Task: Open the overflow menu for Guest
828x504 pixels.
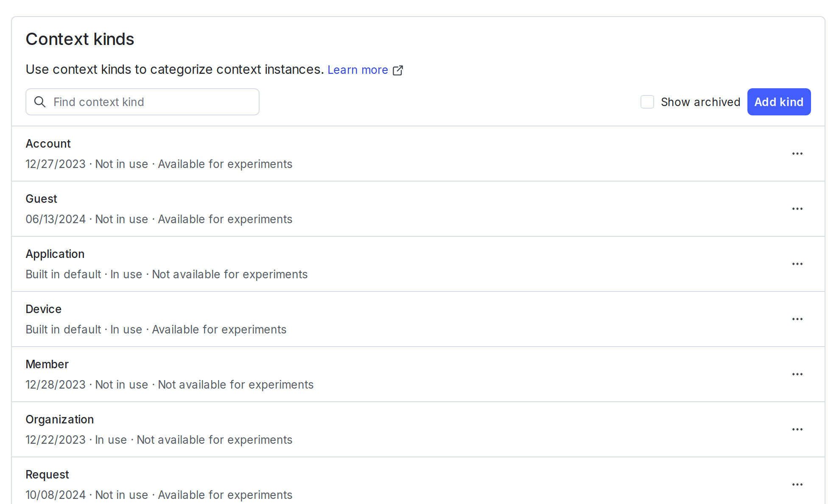Action: (797, 209)
